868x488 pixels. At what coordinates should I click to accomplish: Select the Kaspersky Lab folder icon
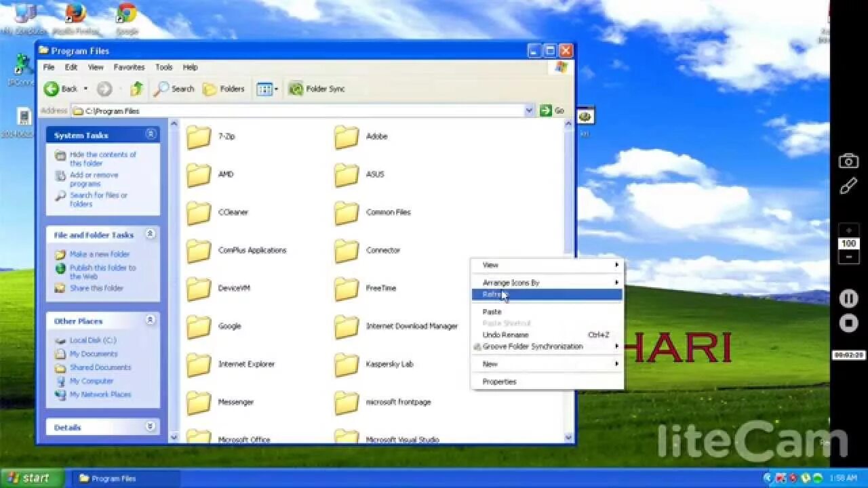(347, 364)
